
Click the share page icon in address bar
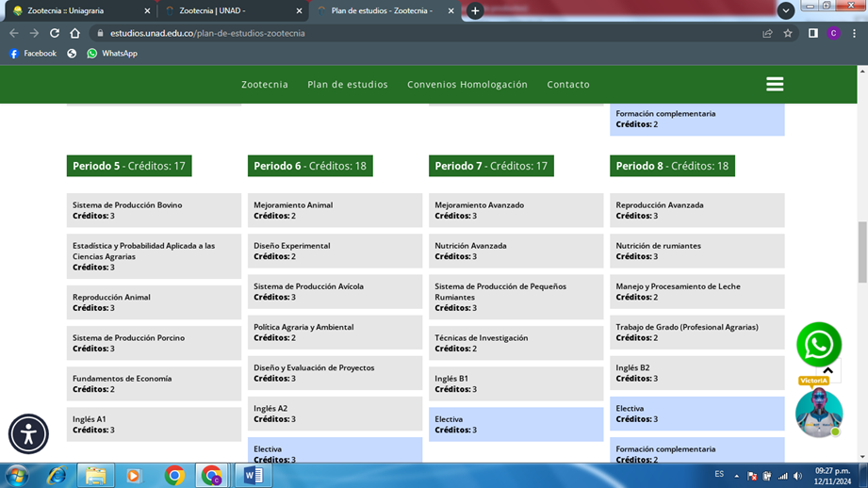767,33
